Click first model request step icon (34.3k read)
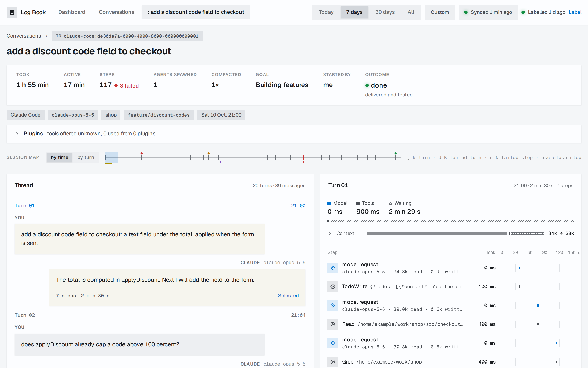588x368 pixels. [x=333, y=268]
